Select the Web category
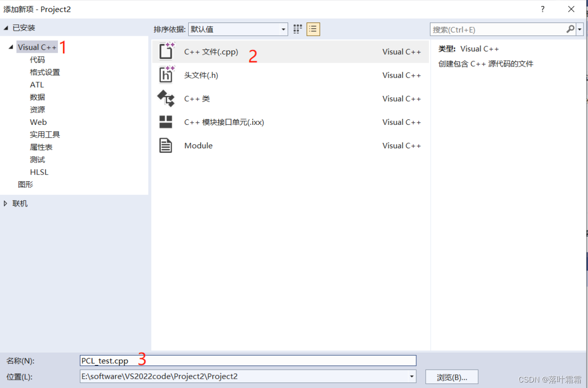Viewport: 588px width, 388px height. click(38, 122)
